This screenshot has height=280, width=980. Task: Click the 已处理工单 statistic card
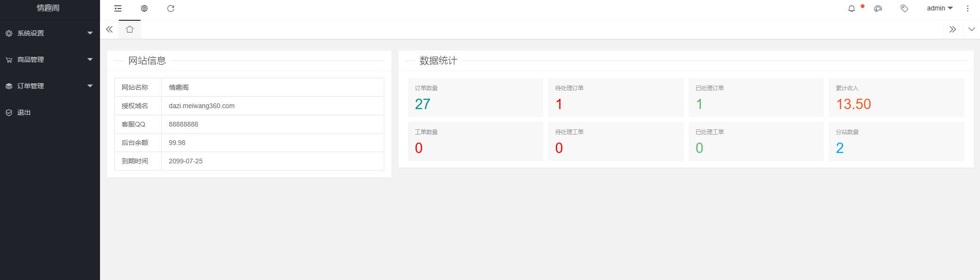pos(756,141)
